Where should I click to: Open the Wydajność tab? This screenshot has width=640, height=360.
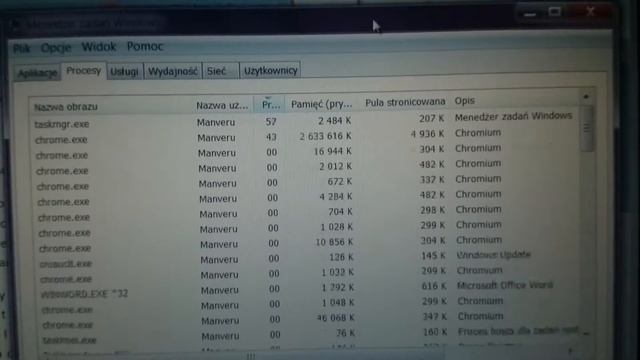coord(173,71)
